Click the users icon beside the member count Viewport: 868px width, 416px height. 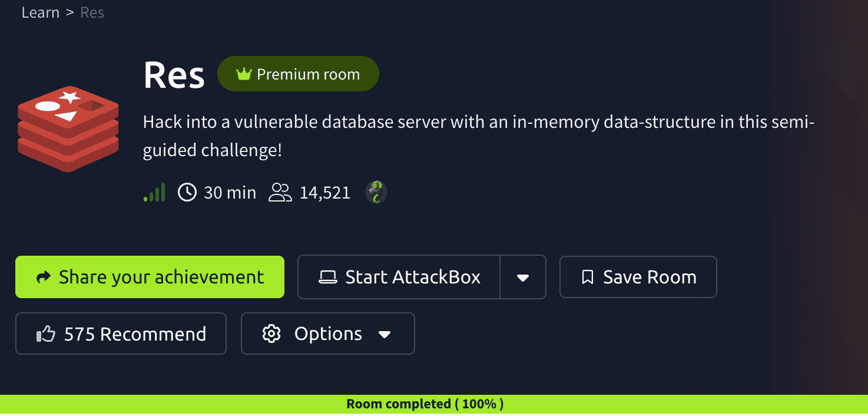(280, 192)
